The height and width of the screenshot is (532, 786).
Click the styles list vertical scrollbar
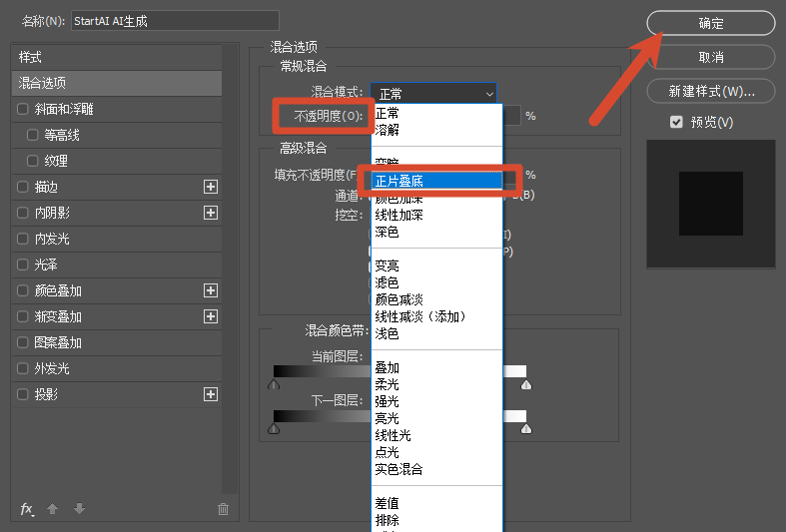(x=230, y=269)
